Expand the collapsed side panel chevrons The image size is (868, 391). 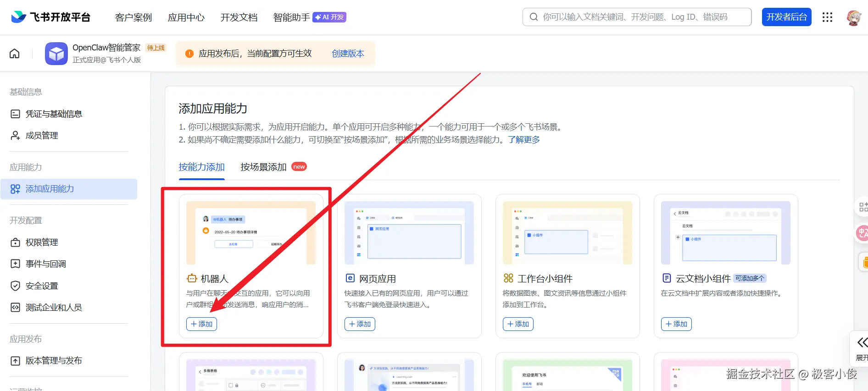click(862, 342)
